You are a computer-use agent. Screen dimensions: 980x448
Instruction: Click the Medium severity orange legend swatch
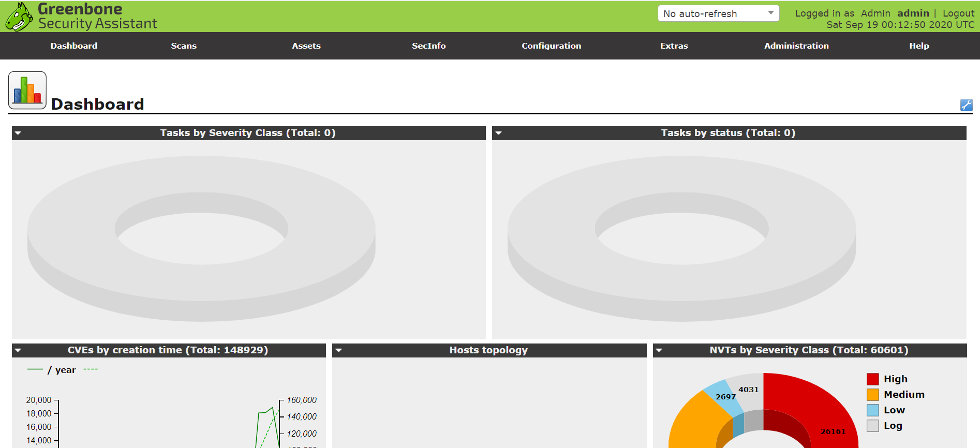[873, 395]
